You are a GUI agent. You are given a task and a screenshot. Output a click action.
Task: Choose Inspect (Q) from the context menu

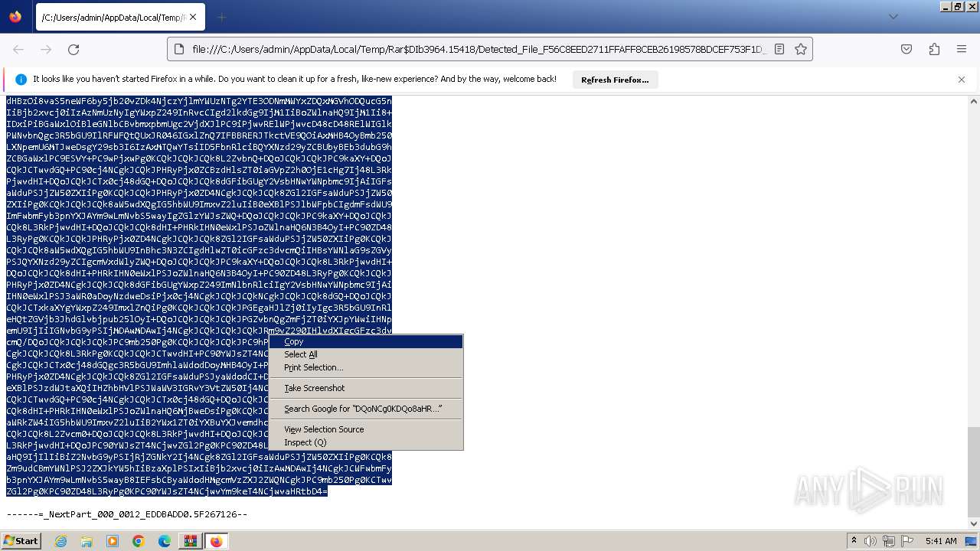coord(366,442)
